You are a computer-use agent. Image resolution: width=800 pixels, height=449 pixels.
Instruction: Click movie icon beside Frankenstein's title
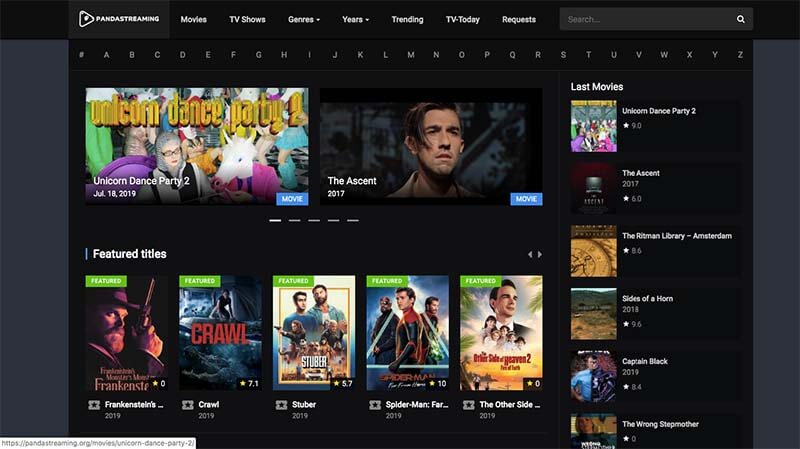(x=94, y=405)
